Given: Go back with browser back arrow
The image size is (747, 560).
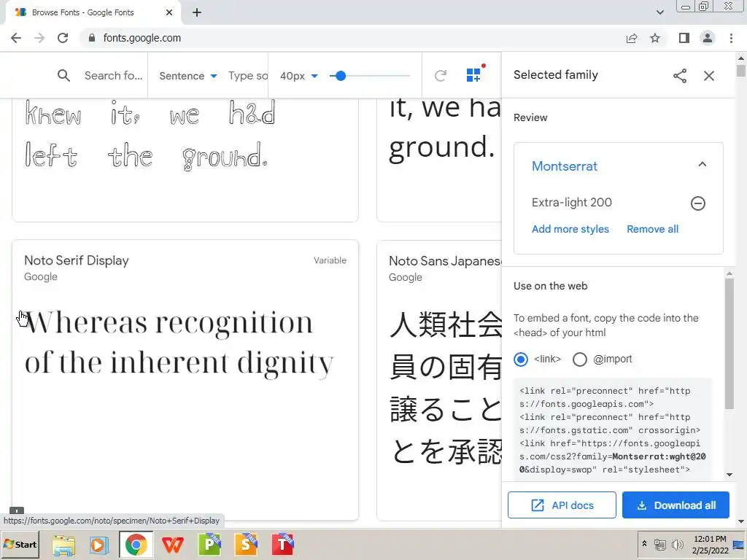Looking at the screenshot, I should 16,38.
